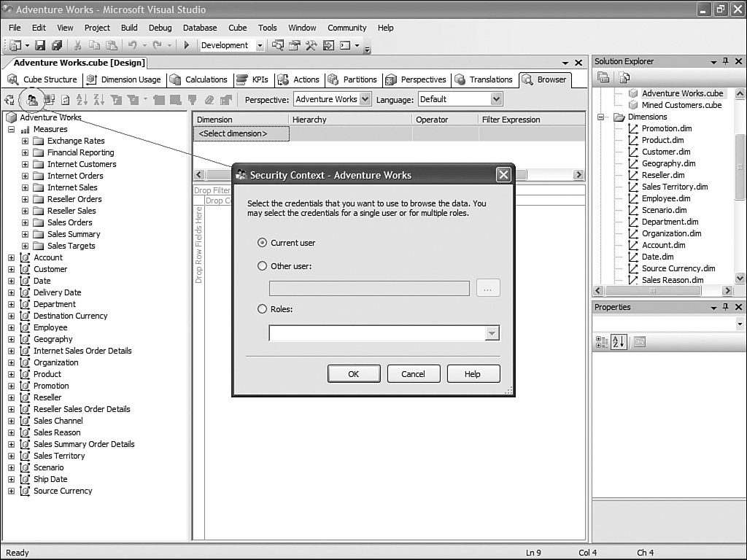This screenshot has height=560, width=747.
Task: Click the Paste clipboard icon
Action: pos(112,45)
